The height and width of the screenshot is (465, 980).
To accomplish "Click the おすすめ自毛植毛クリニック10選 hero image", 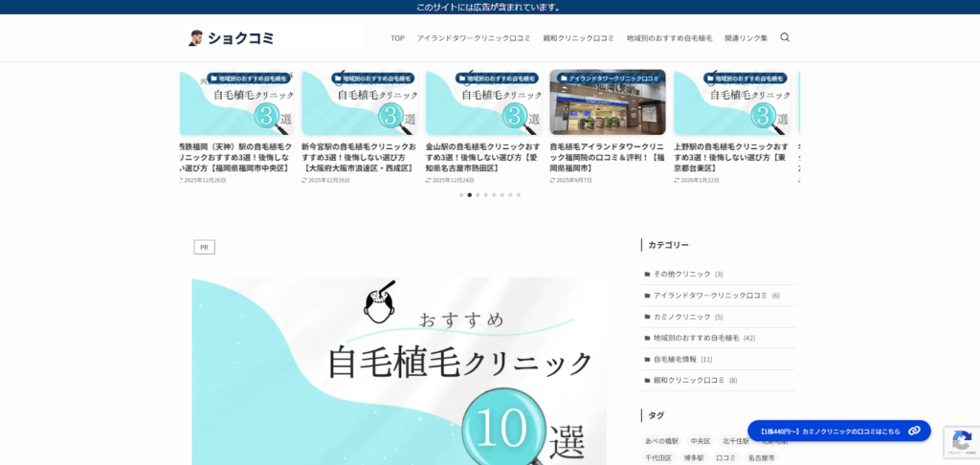I will coord(399,371).
